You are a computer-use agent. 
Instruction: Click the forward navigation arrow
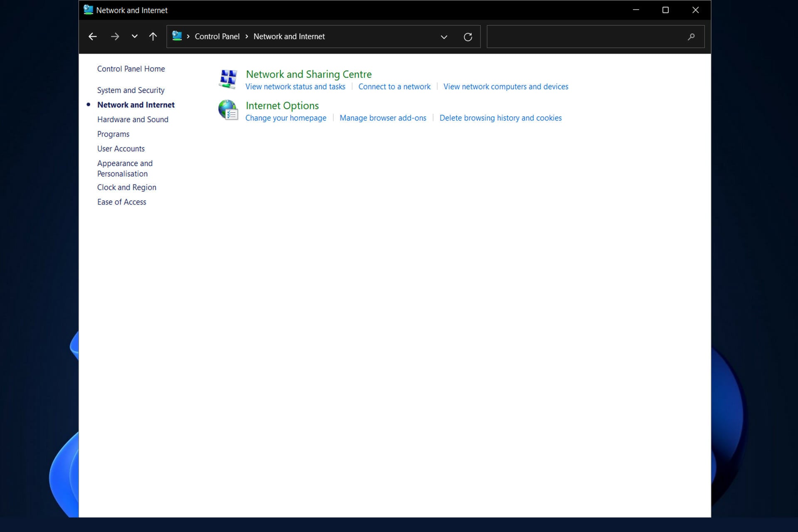pos(115,37)
